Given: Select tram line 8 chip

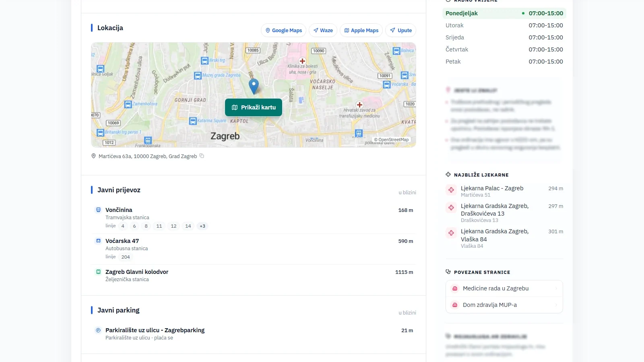Looking at the screenshot, I should coord(146,226).
